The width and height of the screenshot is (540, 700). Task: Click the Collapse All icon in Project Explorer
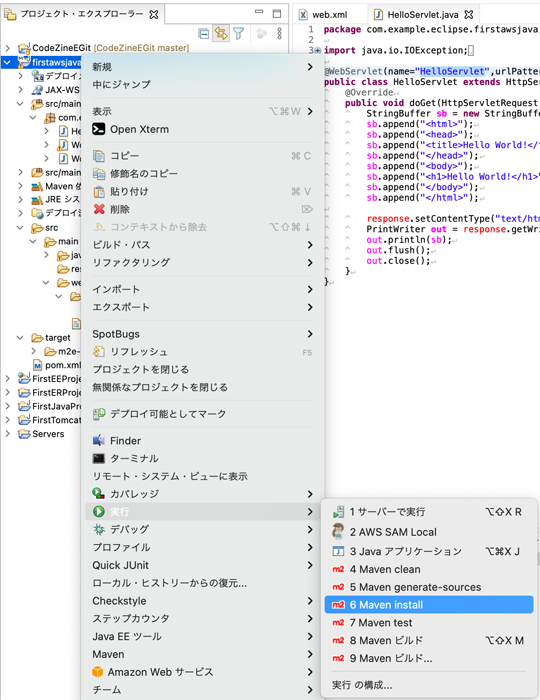(x=204, y=33)
